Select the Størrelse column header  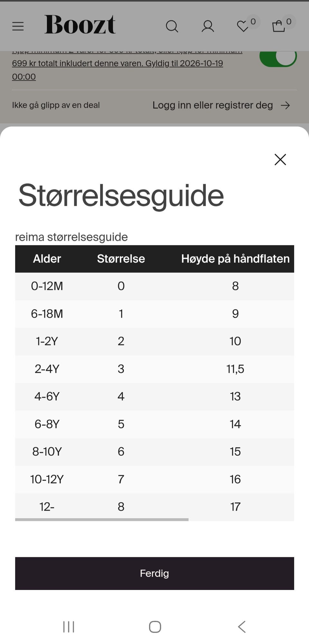click(121, 259)
